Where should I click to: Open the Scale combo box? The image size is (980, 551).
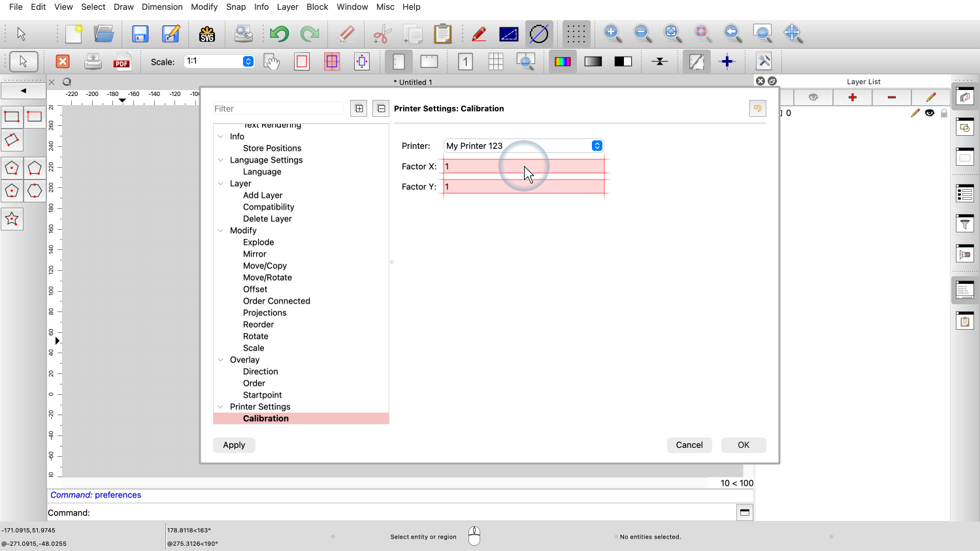point(248,61)
